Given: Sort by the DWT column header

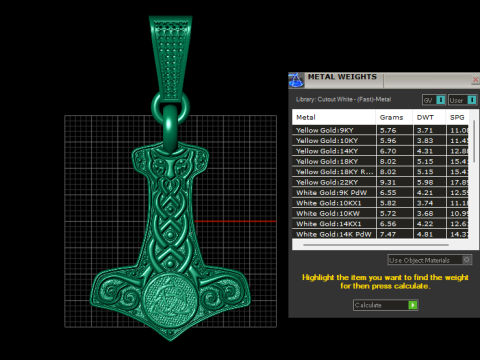Looking at the screenshot, I should 429,117.
